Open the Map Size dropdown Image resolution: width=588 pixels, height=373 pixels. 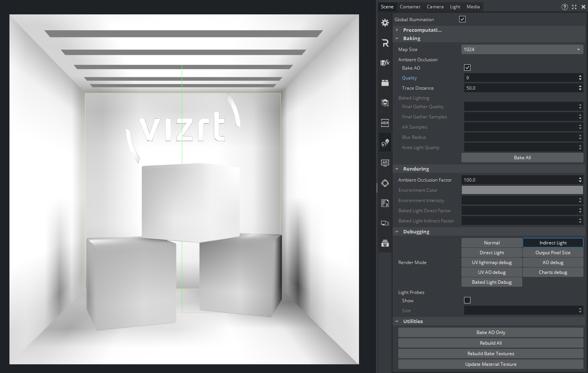[x=522, y=50]
